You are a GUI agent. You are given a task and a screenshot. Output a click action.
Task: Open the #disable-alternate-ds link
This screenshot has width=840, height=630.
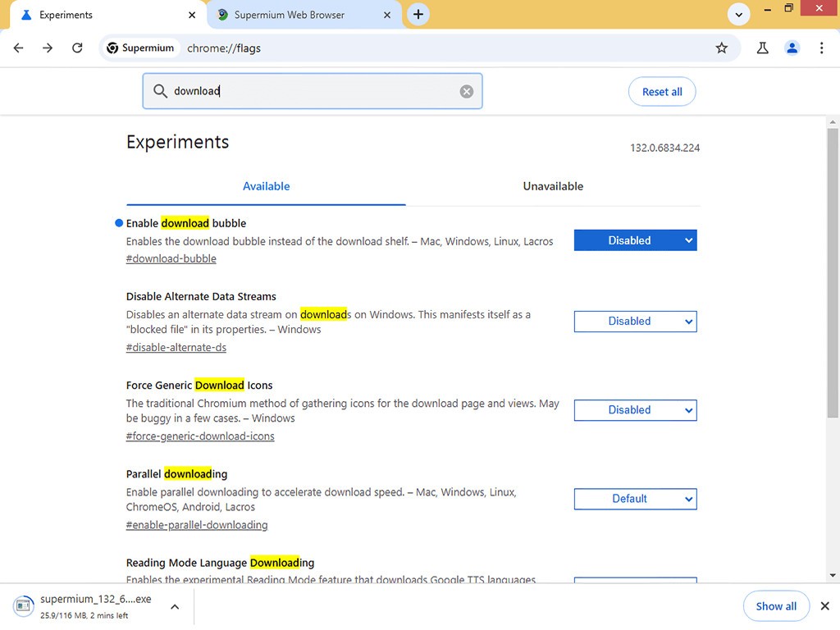176,348
